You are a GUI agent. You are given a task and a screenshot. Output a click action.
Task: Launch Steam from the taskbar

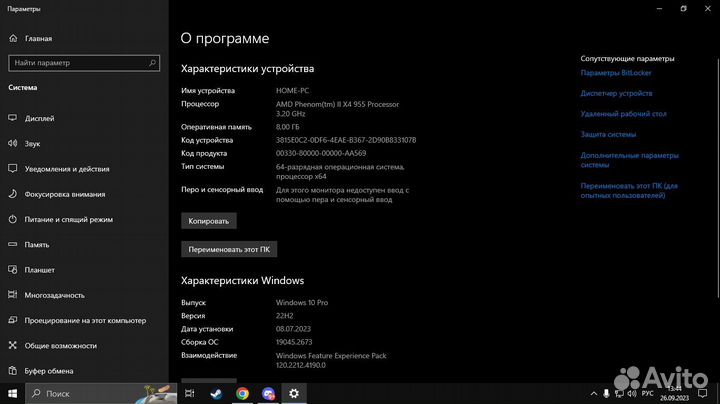tap(215, 394)
